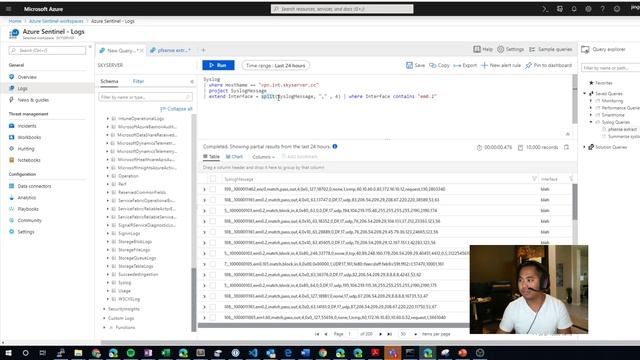Open Incidents under Threat management
Screen dimensions: 640x360
pyautogui.click(x=27, y=126)
